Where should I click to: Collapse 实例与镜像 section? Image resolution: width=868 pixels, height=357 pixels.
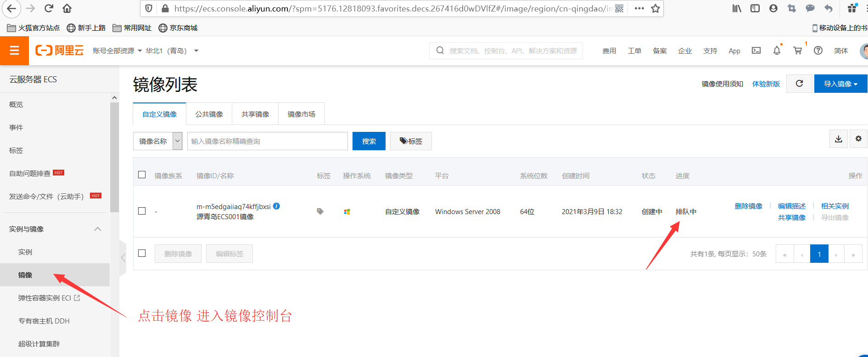coord(98,229)
